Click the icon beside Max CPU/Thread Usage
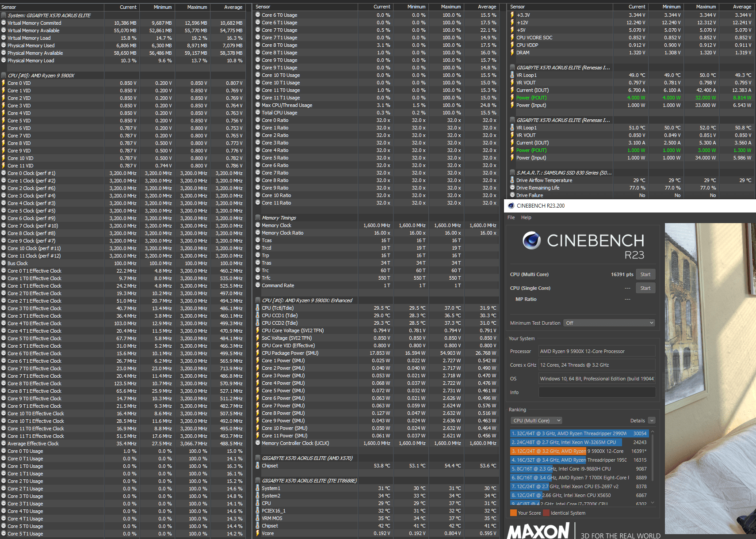 coord(258,105)
